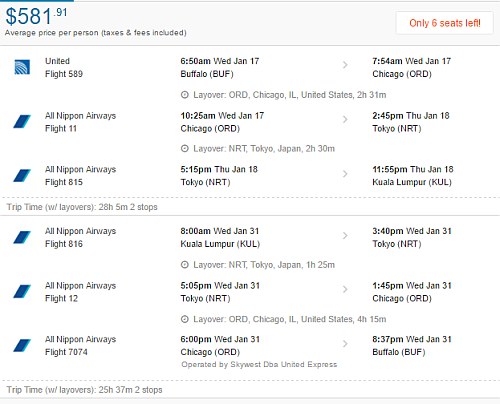Click the ANA logo beside Flight 12
Viewport: 500px width, 404px height.
pyautogui.click(x=22, y=291)
